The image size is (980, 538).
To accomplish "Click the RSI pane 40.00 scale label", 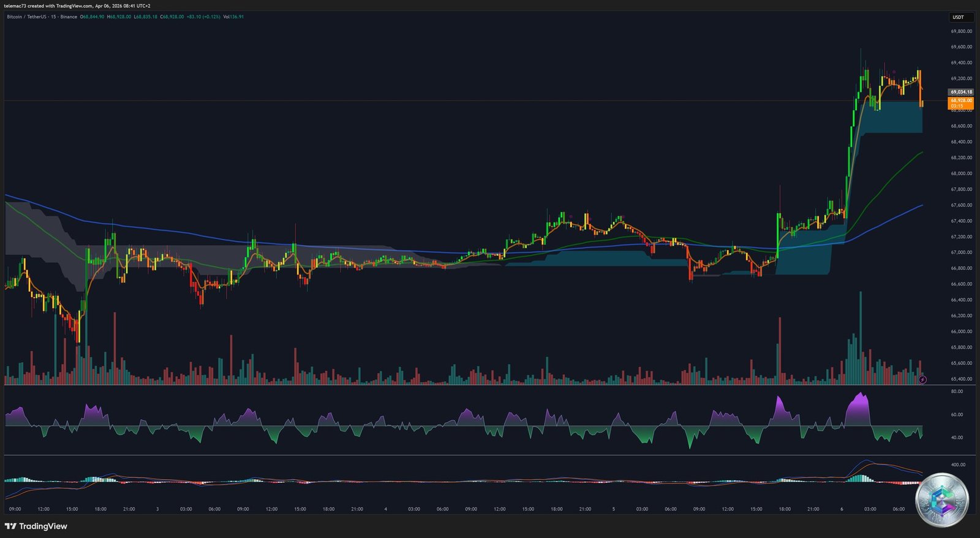I will click(x=957, y=438).
